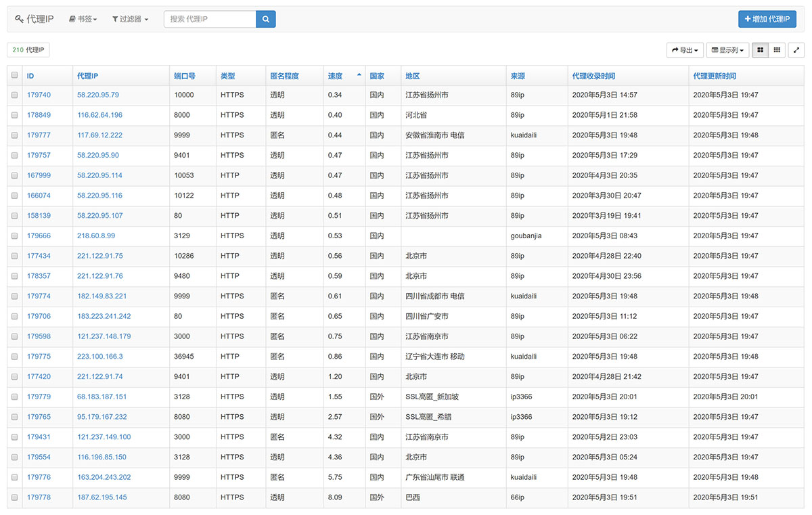Tick the checkbox for ID 179778
This screenshot has height=515, width=812.
click(15, 497)
